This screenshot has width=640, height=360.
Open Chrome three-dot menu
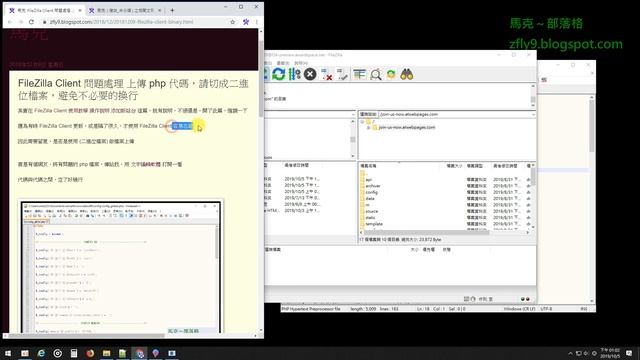click(x=257, y=22)
